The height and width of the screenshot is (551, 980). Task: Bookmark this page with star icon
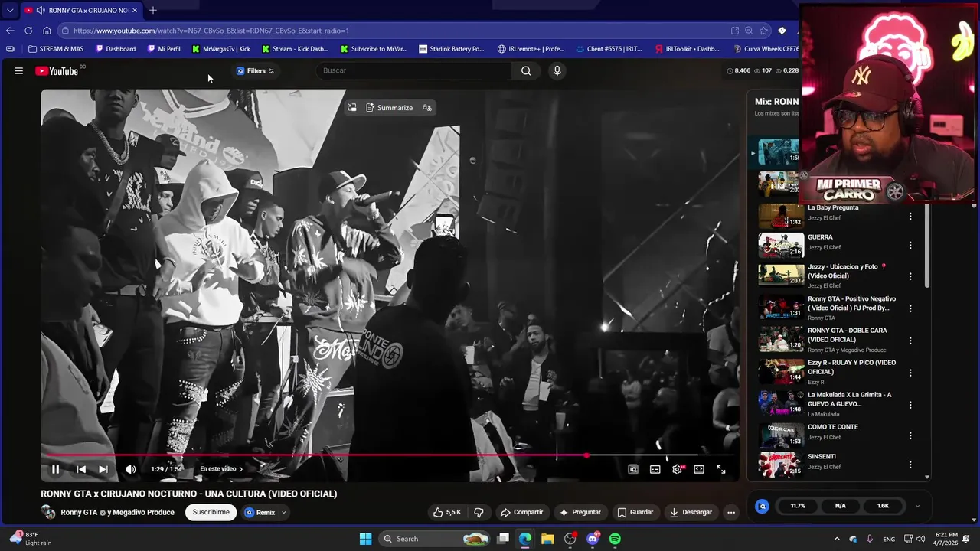[763, 31]
